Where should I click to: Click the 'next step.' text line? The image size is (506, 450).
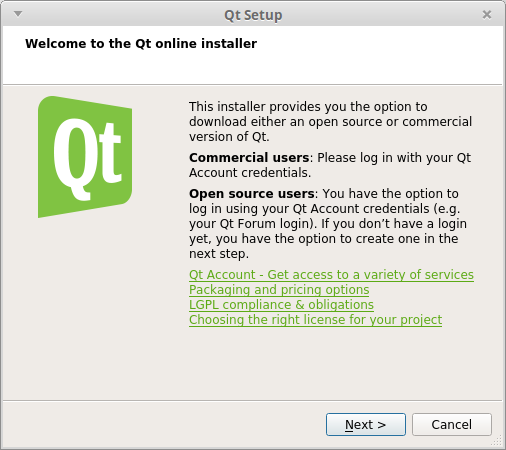point(219,254)
